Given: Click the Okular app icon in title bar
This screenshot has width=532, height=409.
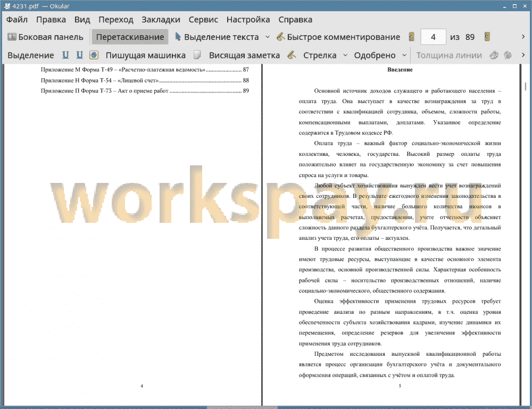Looking at the screenshot, I should coord(7,6).
